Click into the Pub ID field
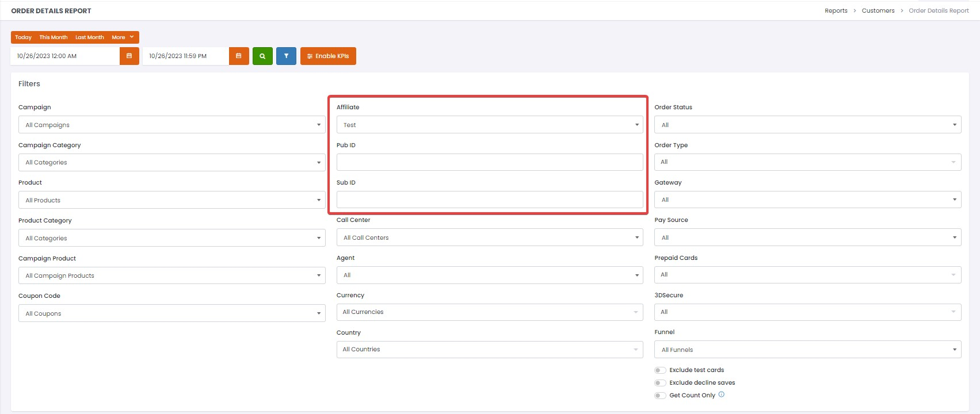Image resolution: width=980 pixels, height=414 pixels. (489, 162)
